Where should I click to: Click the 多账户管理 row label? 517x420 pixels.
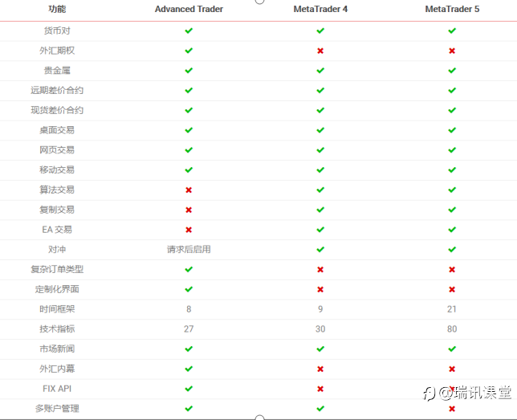[57, 409]
